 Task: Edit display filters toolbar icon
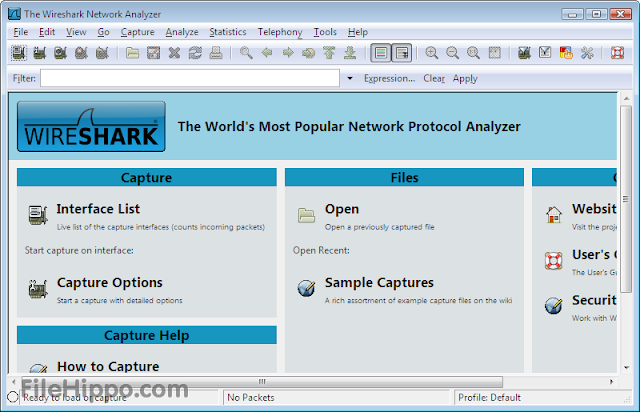545,53
